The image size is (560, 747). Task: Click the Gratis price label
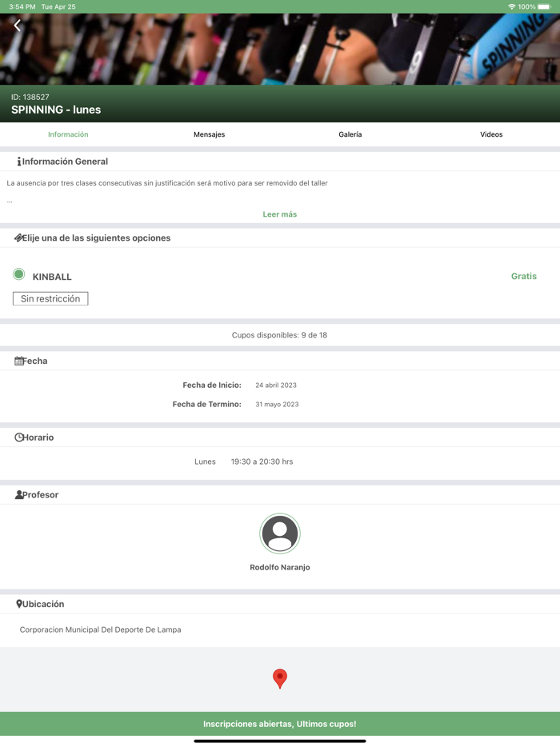524,276
